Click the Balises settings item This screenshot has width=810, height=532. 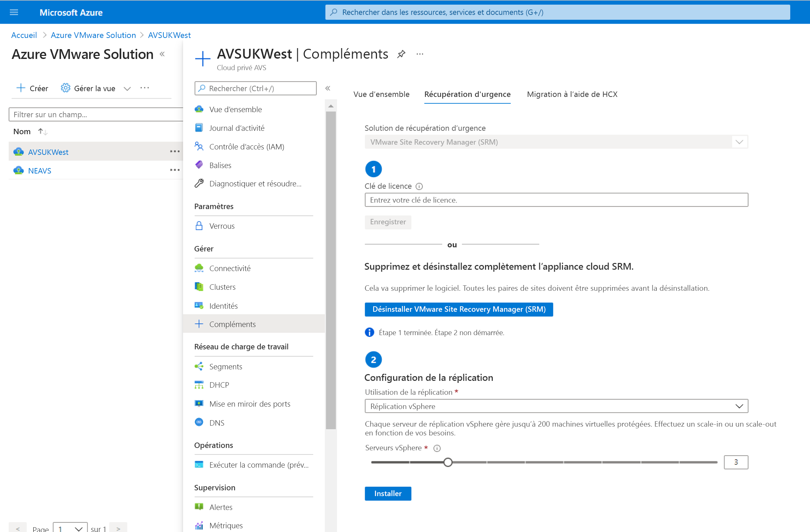coord(220,164)
